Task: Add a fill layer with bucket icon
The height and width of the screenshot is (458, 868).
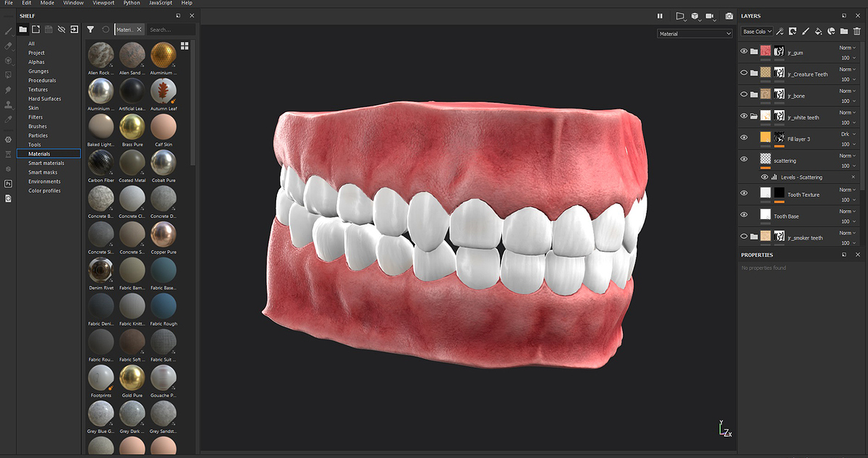Action: 818,31
